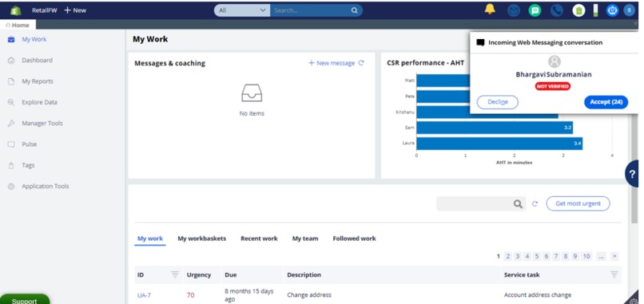Open filter for ID column

pos(175,274)
